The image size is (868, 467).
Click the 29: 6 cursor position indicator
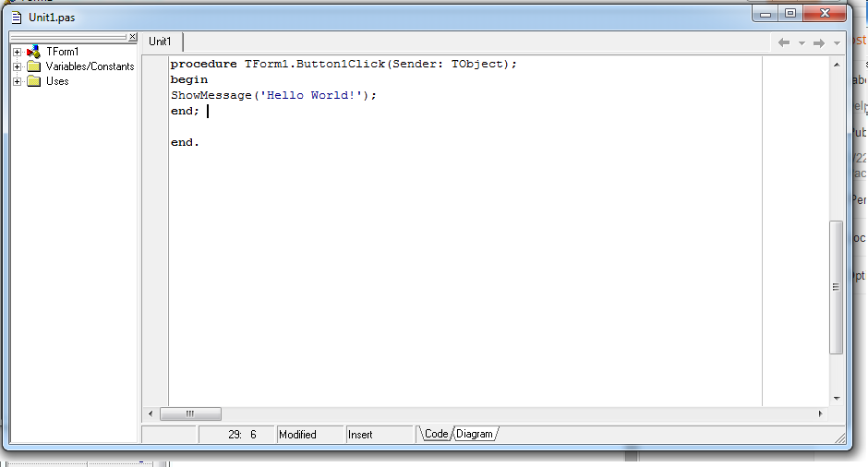click(237, 435)
